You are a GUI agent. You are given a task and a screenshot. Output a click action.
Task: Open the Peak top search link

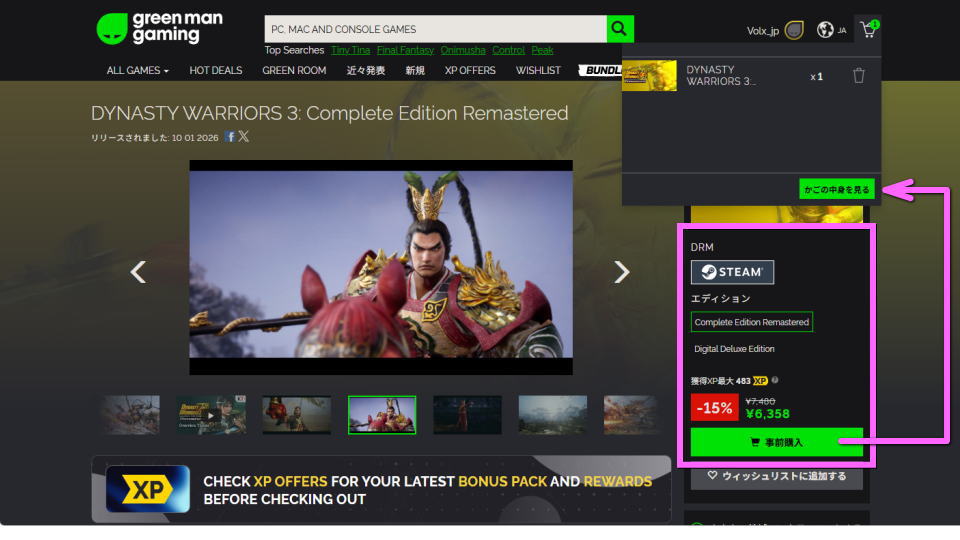(542, 50)
